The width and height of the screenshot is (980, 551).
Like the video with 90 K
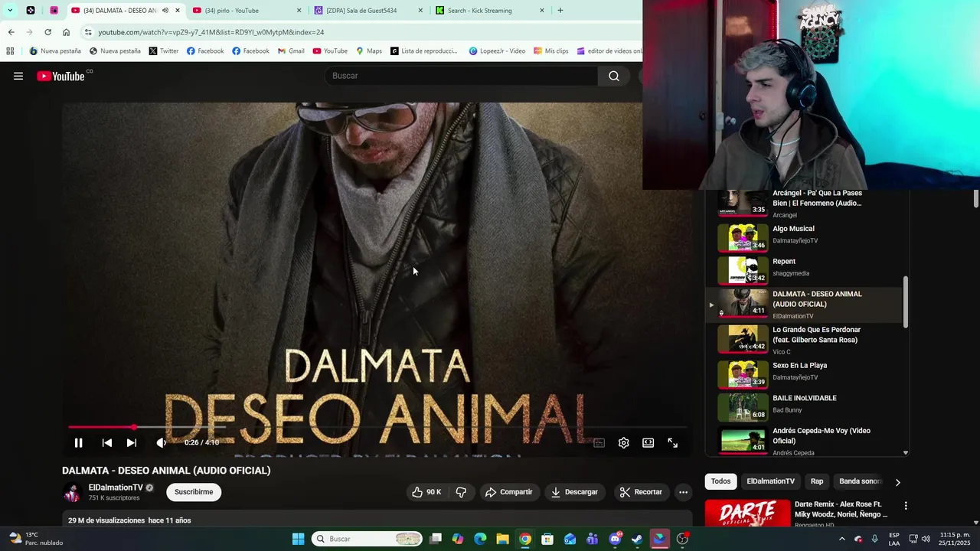pyautogui.click(x=426, y=492)
